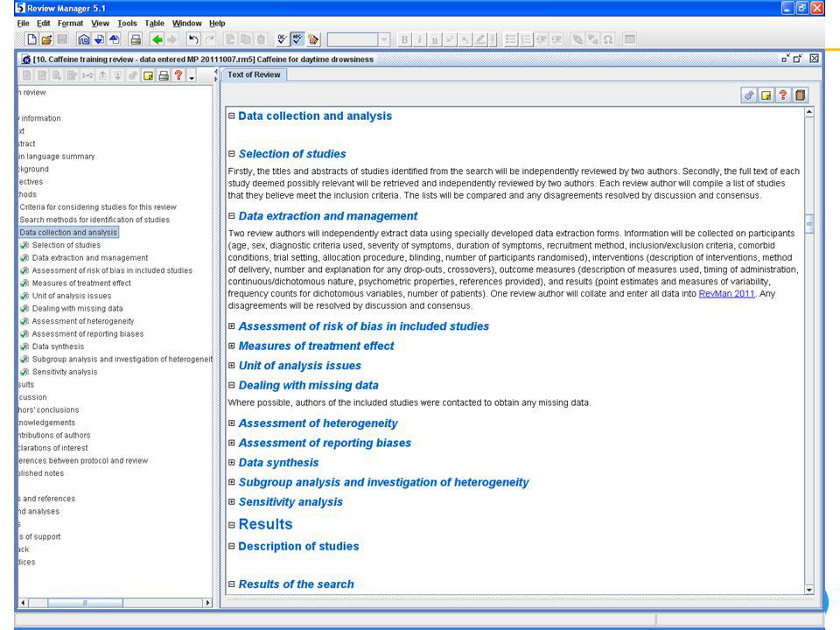840x630 pixels.
Task: Select the Text of Review tab
Action: point(254,74)
